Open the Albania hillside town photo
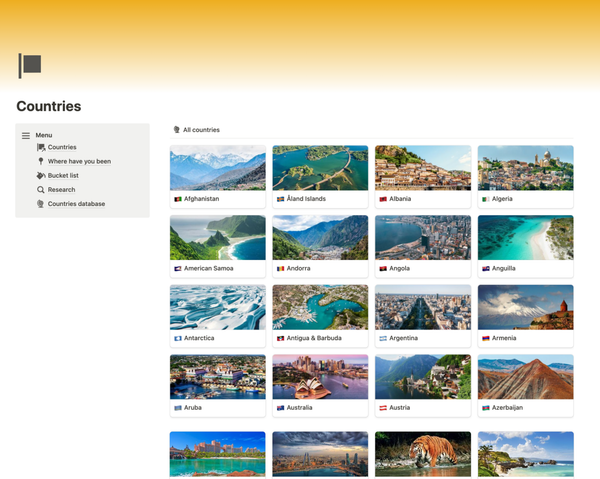This screenshot has width=600, height=479. pyautogui.click(x=423, y=168)
